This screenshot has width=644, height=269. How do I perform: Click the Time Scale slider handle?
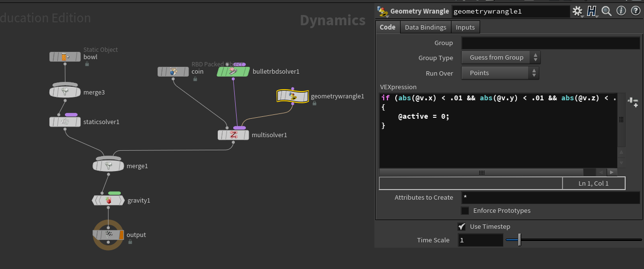click(519, 240)
